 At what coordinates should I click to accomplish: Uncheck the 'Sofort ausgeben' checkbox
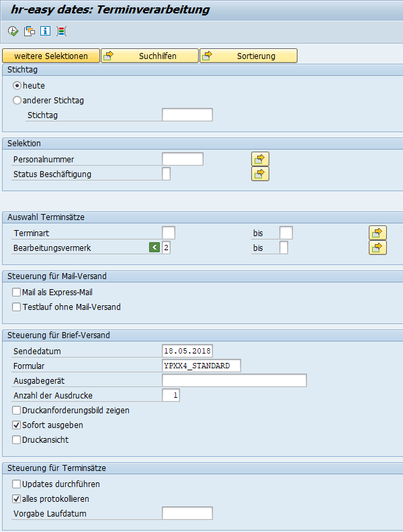coord(17,425)
